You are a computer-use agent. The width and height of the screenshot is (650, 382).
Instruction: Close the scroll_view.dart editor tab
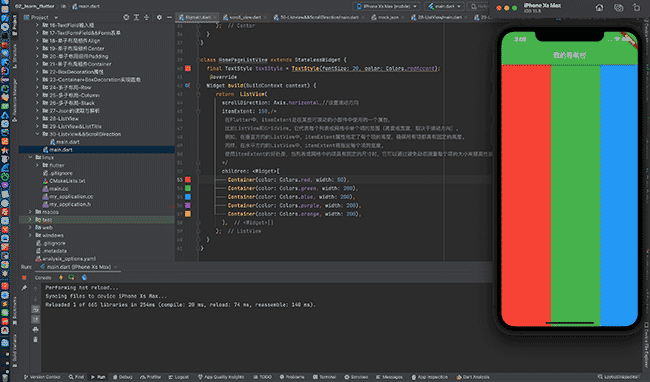point(265,17)
